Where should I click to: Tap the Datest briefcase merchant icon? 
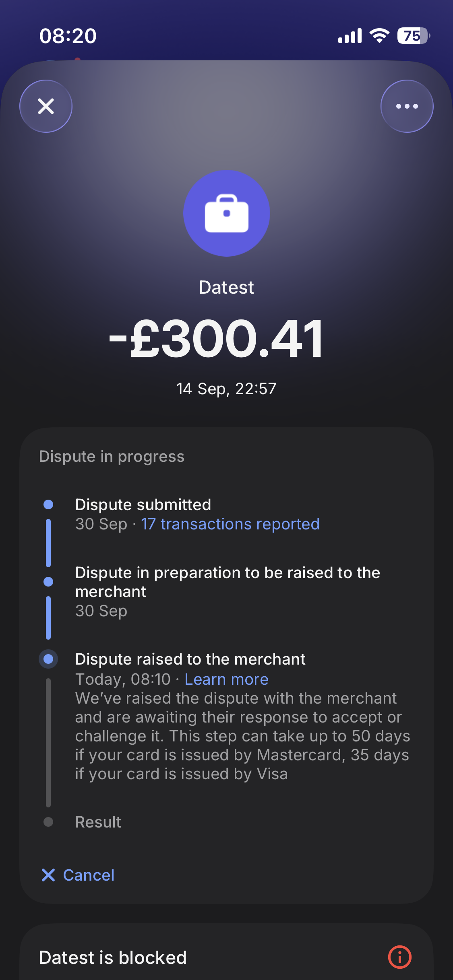(226, 213)
